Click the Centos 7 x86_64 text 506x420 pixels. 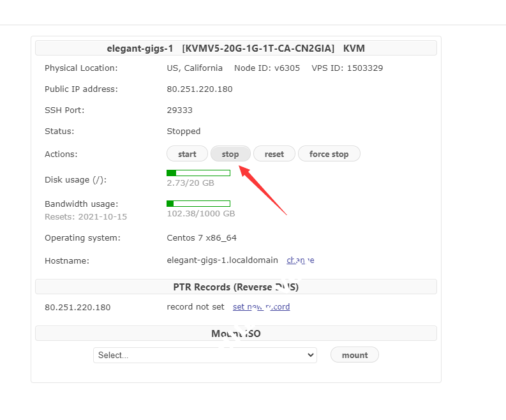pos(202,238)
